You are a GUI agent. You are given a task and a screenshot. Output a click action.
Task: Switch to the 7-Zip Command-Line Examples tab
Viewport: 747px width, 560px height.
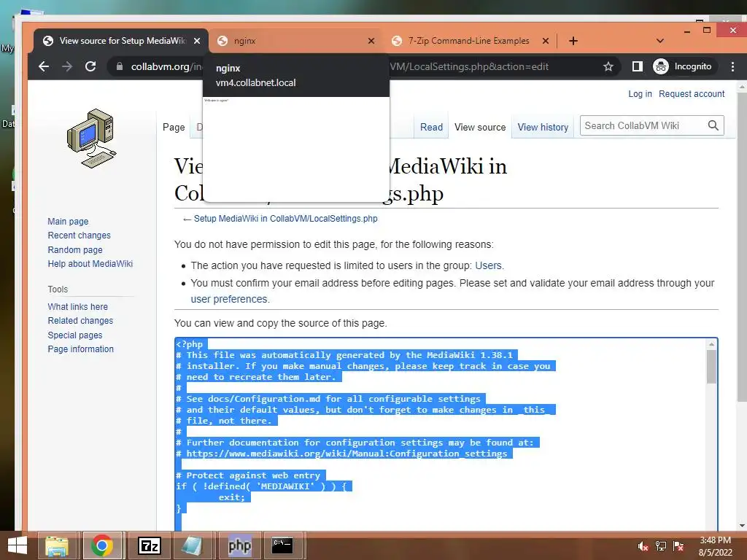(469, 41)
